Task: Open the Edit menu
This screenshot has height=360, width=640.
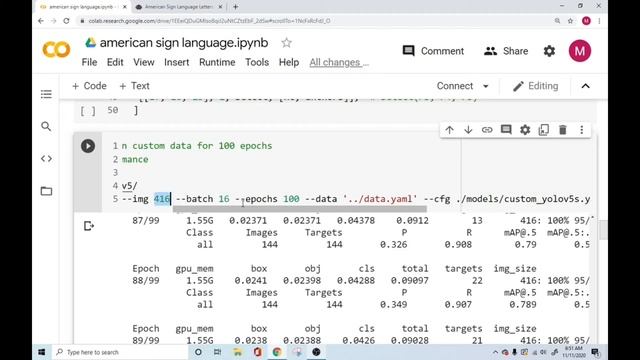Action: 115,62
